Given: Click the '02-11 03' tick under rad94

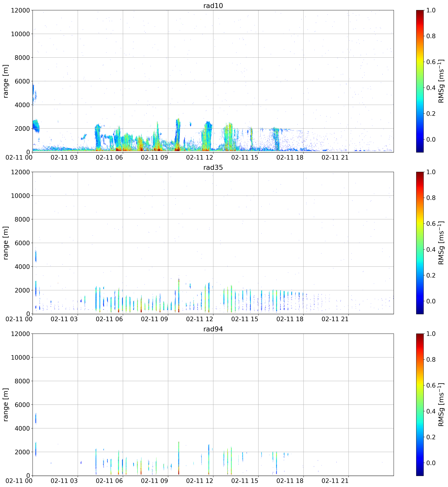Looking at the screenshot, I should (64, 481).
